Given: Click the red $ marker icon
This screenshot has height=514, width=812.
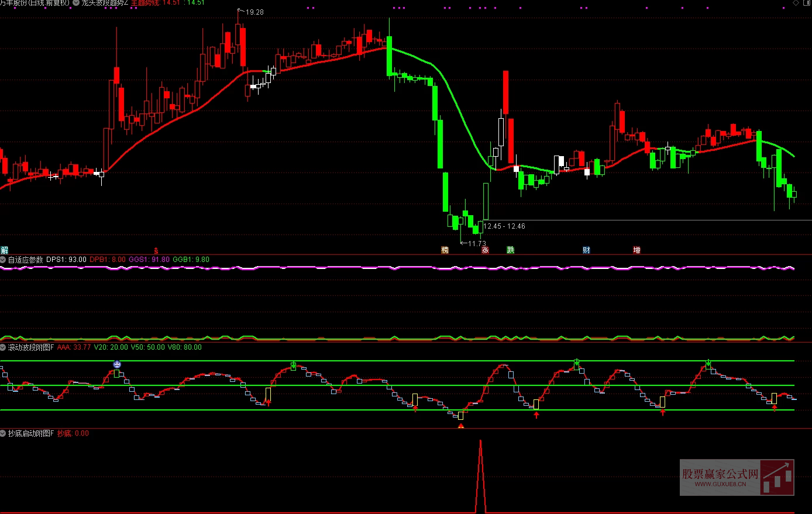Looking at the screenshot, I should pyautogui.click(x=156, y=251).
